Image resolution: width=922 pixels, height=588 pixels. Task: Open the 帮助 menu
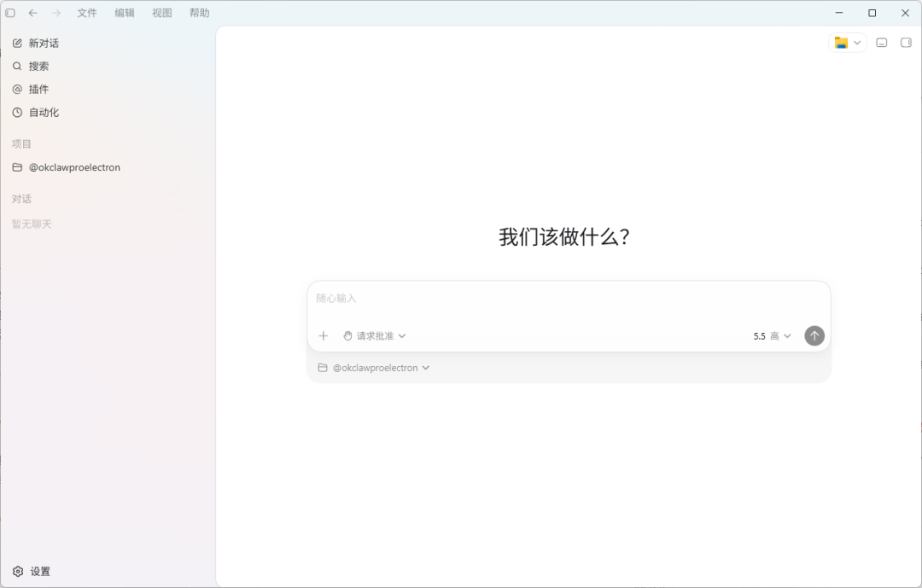(199, 13)
